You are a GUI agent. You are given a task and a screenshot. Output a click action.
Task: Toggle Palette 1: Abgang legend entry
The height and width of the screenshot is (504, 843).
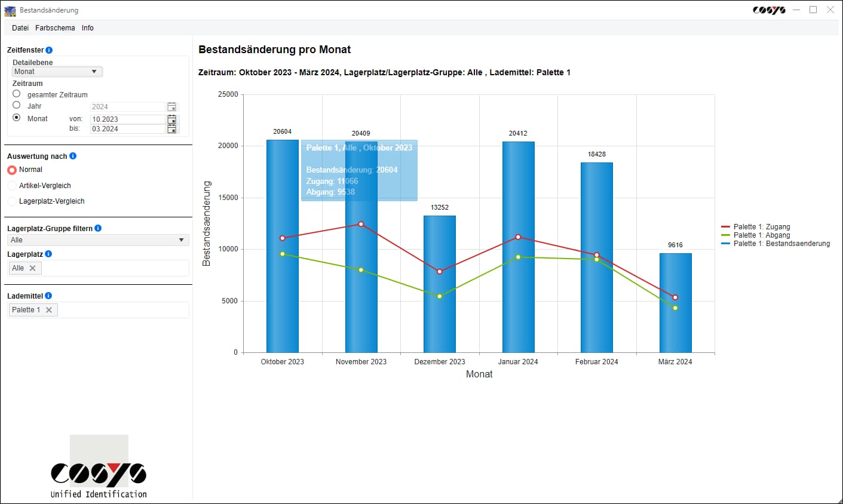click(x=756, y=235)
